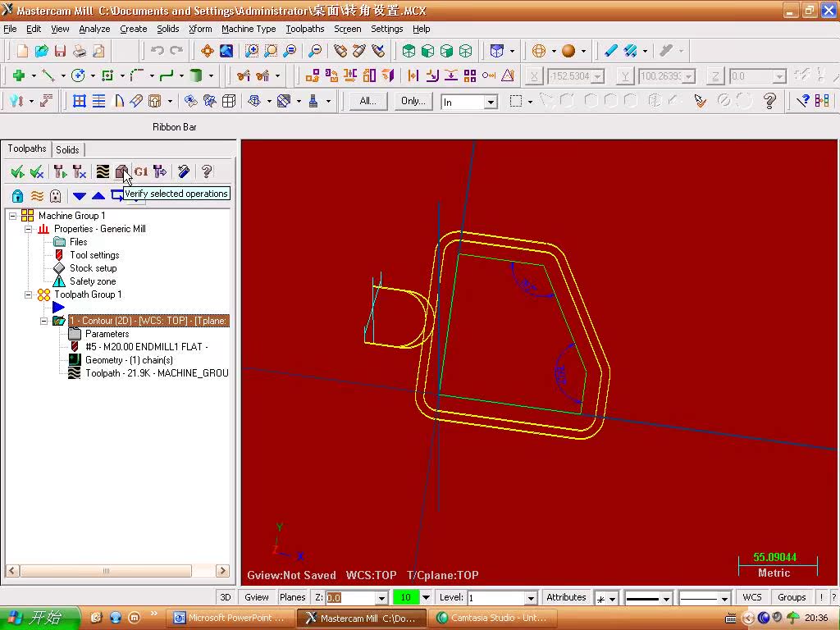The height and width of the screenshot is (630, 840).
Task: Click the New file icon
Action: pos(22,51)
